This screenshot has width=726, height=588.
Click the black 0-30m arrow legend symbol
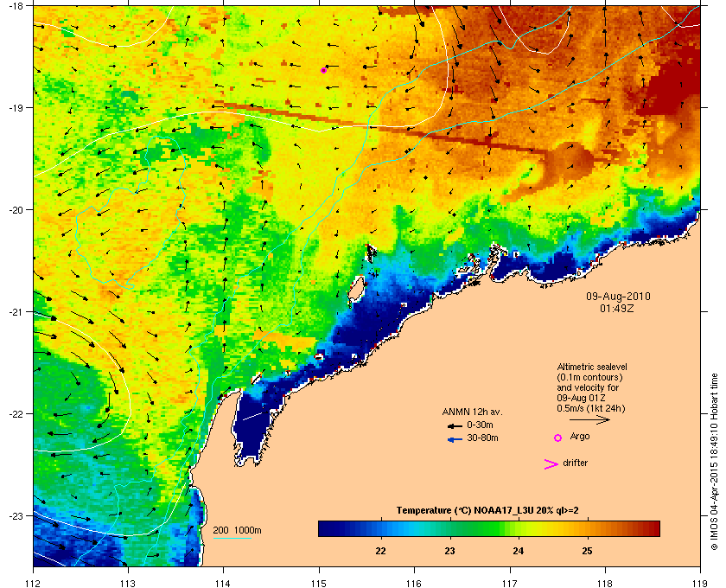click(x=455, y=425)
